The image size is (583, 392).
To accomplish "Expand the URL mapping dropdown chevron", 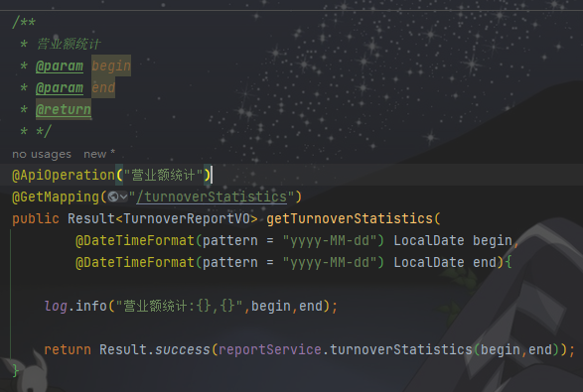I will pyautogui.click(x=123, y=196).
